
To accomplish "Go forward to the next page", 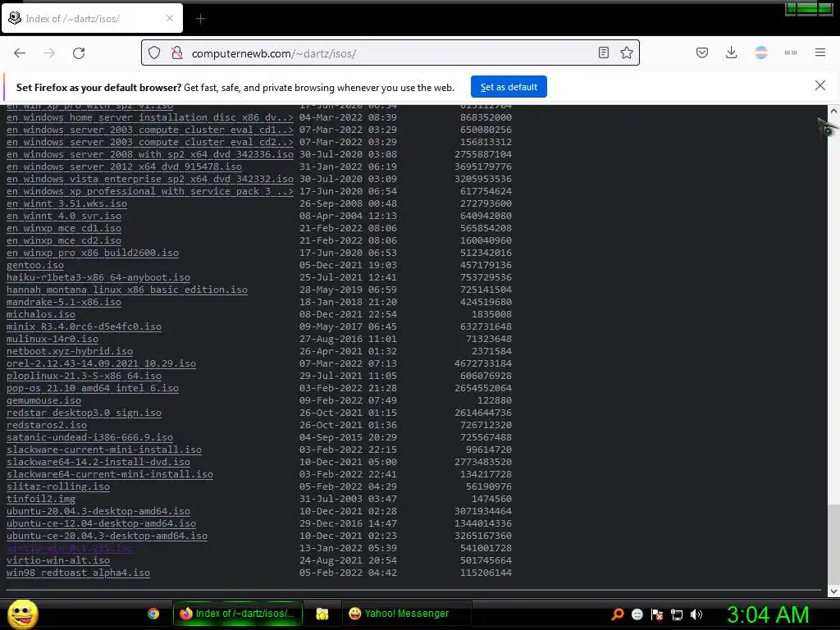I will 49,53.
